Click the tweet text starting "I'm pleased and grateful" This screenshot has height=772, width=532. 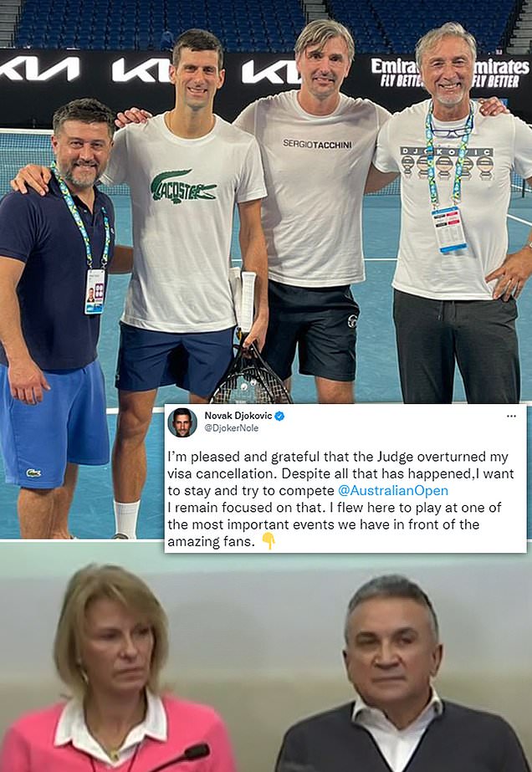click(340, 498)
